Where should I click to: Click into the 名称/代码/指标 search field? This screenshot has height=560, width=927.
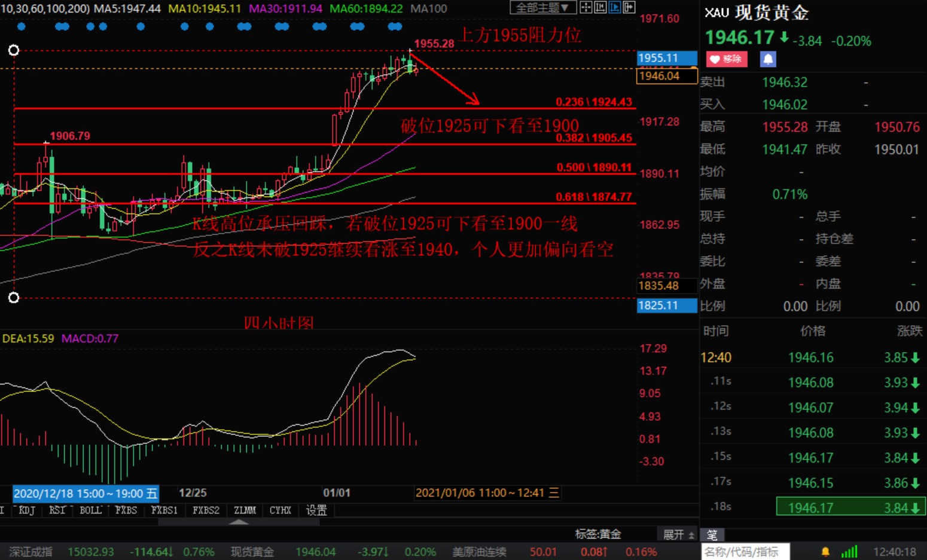745,552
